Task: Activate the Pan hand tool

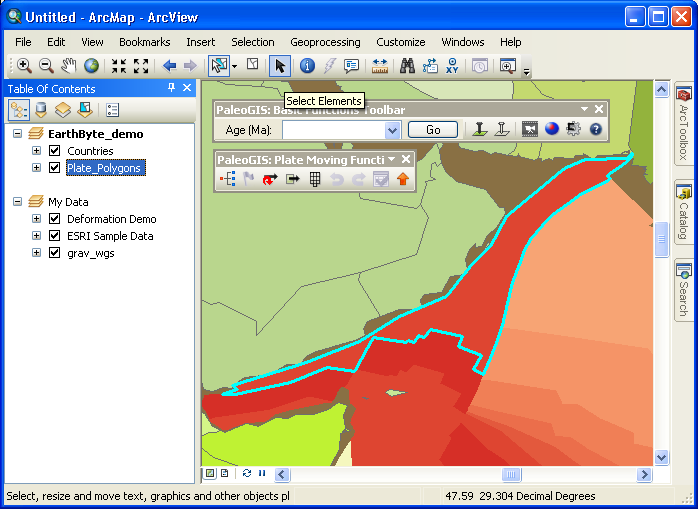Action: [69, 66]
